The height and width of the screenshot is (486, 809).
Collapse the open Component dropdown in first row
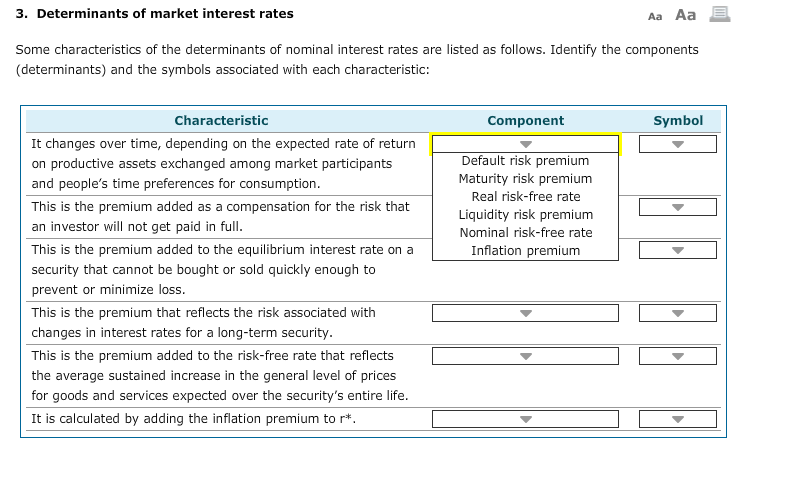pos(525,144)
